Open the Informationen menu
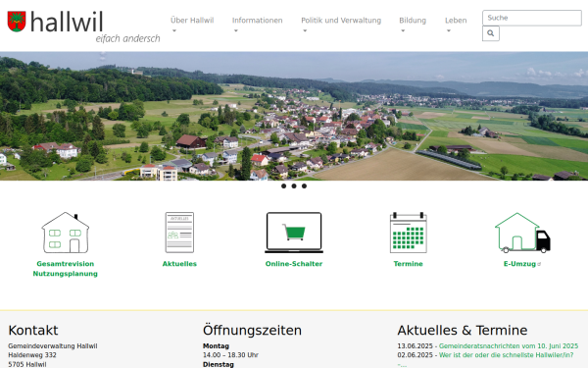 pos(257,21)
